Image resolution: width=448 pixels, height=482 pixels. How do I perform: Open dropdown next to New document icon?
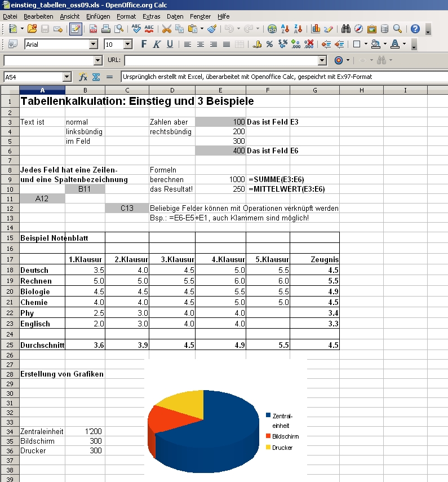click(22, 29)
